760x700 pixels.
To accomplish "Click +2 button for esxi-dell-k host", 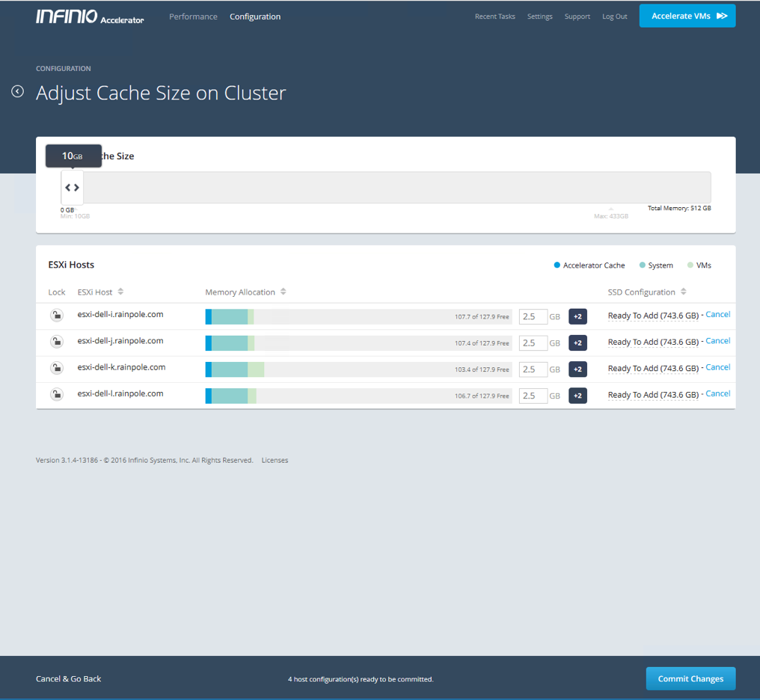I will pyautogui.click(x=577, y=369).
